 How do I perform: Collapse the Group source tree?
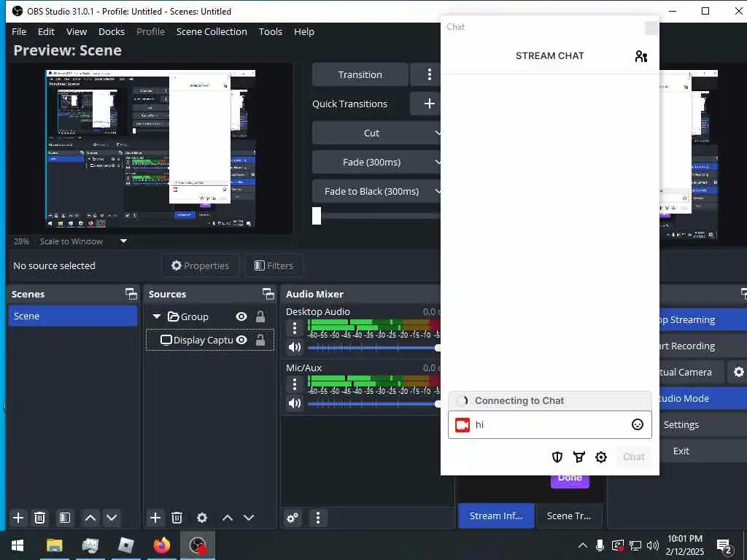click(156, 316)
